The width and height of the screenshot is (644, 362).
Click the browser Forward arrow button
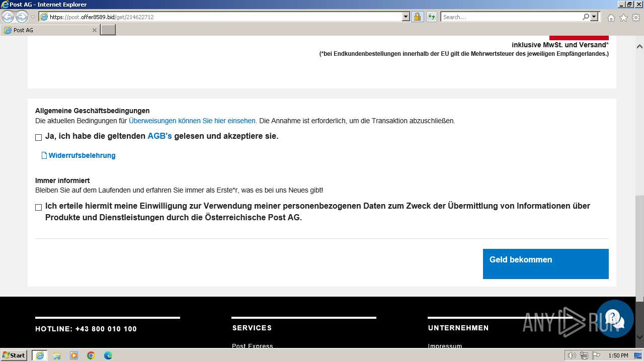click(x=22, y=17)
